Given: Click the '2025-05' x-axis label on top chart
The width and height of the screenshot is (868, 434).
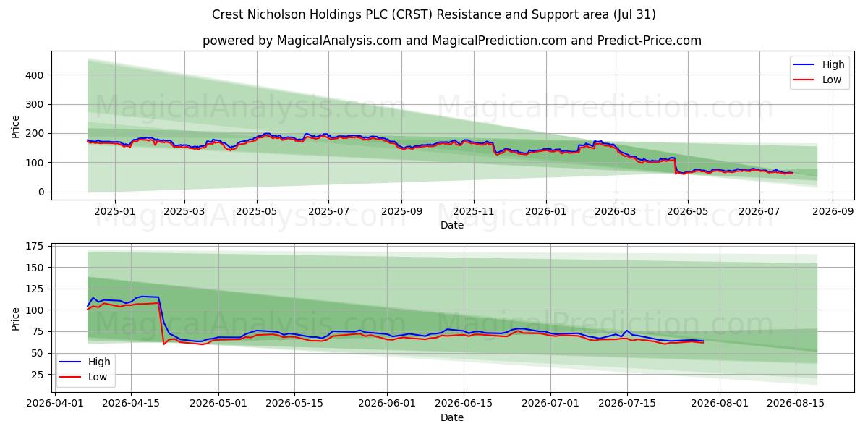Looking at the screenshot, I should click(257, 211).
